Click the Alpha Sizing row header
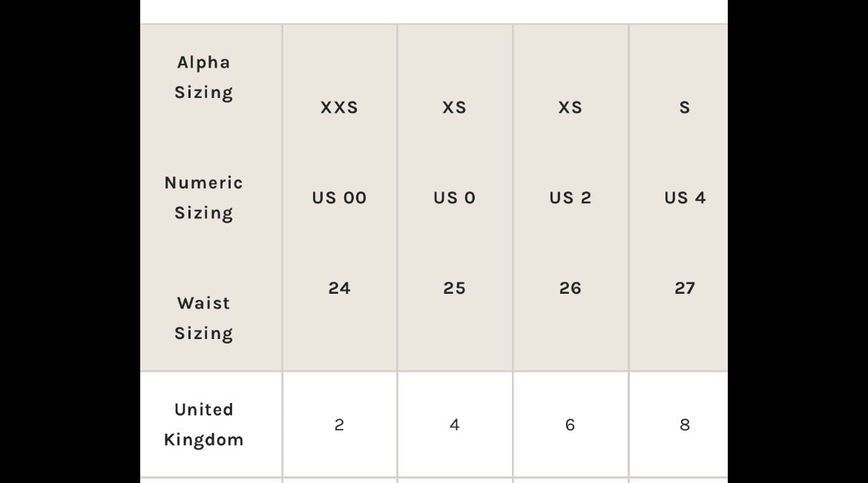The height and width of the screenshot is (483, 868). (x=203, y=77)
